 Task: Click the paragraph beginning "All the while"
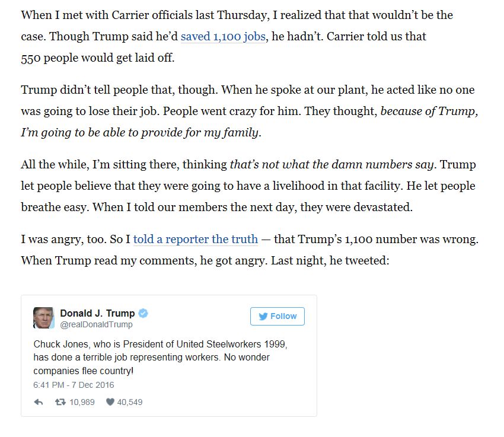coord(248,186)
